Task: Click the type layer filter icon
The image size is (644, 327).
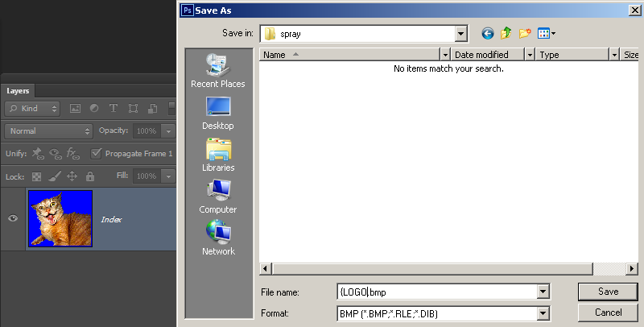Action: 114,108
